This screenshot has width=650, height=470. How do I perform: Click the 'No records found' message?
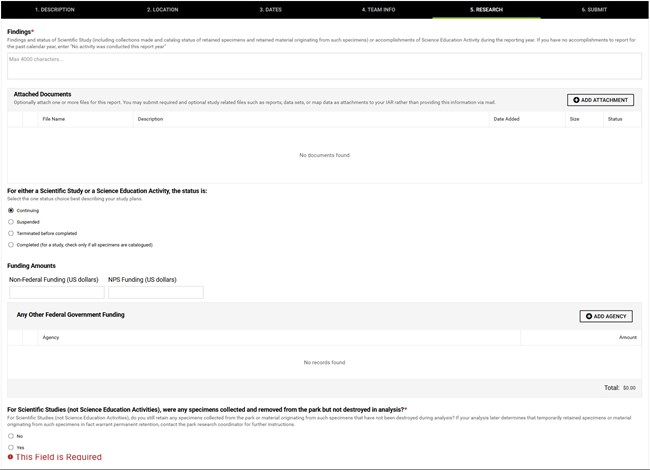pyautogui.click(x=324, y=362)
